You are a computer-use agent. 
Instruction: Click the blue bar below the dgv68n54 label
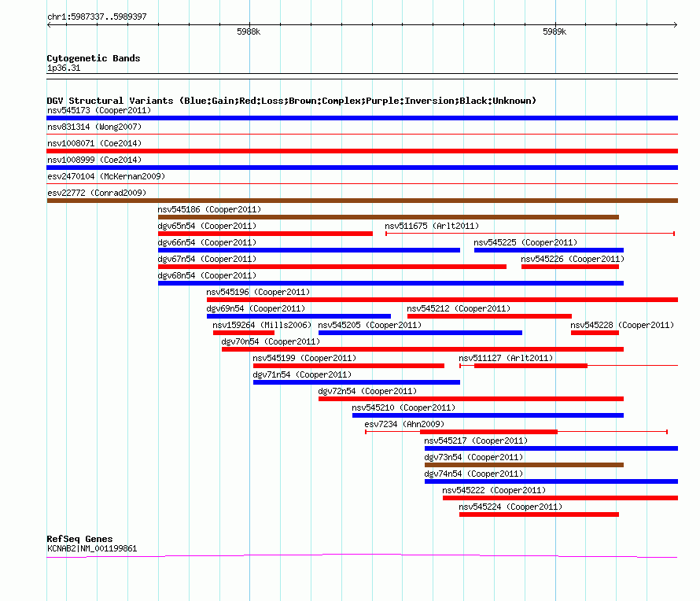[391, 283]
